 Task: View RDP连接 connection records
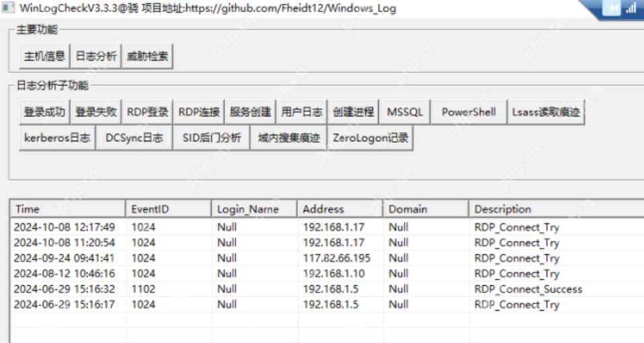198,112
